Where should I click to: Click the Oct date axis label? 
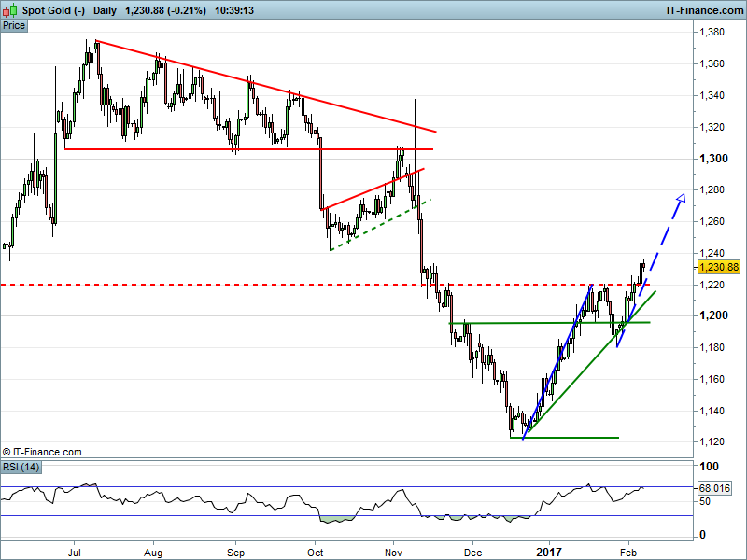[x=316, y=553]
